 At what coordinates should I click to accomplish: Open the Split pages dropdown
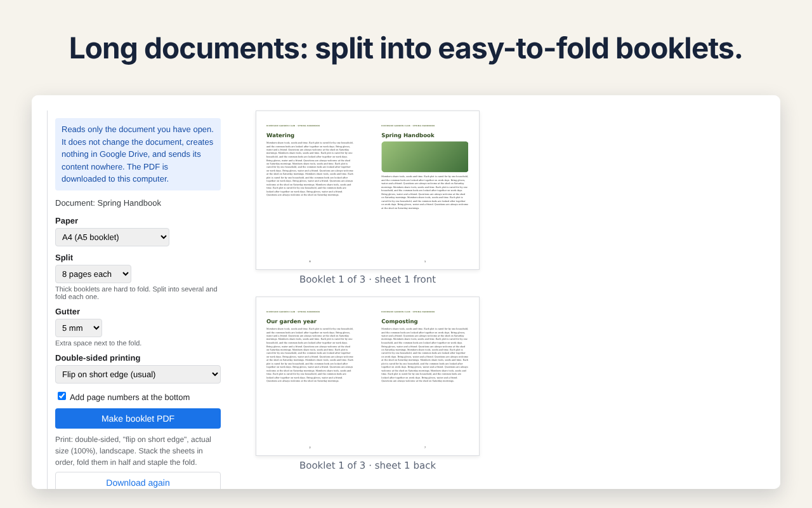click(x=93, y=274)
